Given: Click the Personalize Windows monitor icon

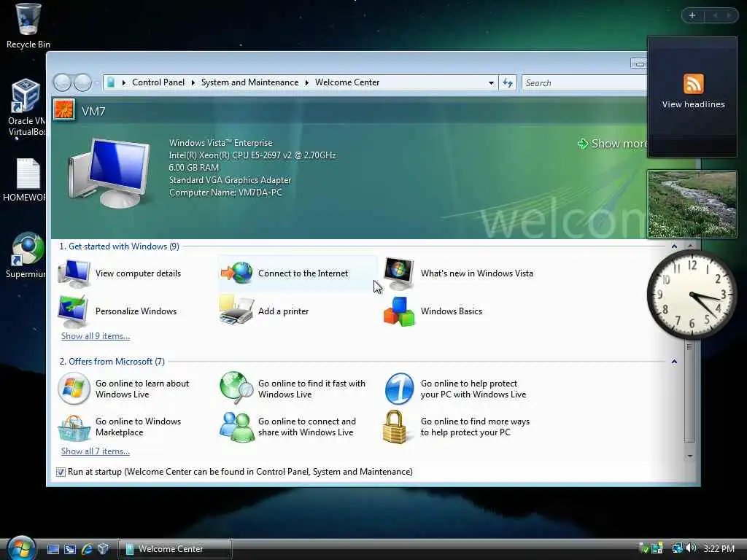Looking at the screenshot, I should (73, 311).
